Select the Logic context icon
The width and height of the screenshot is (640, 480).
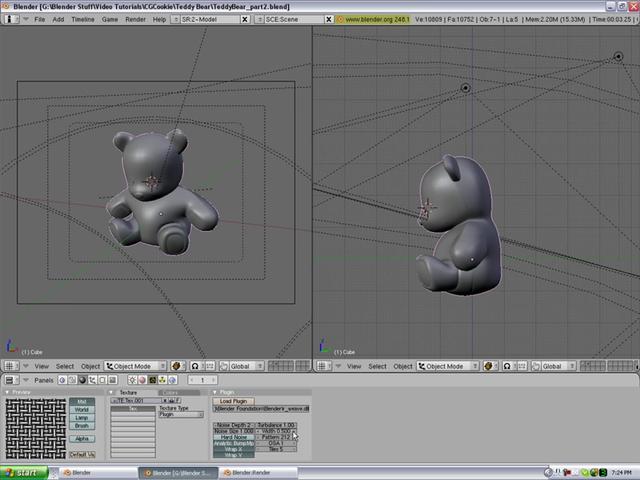tap(62, 380)
